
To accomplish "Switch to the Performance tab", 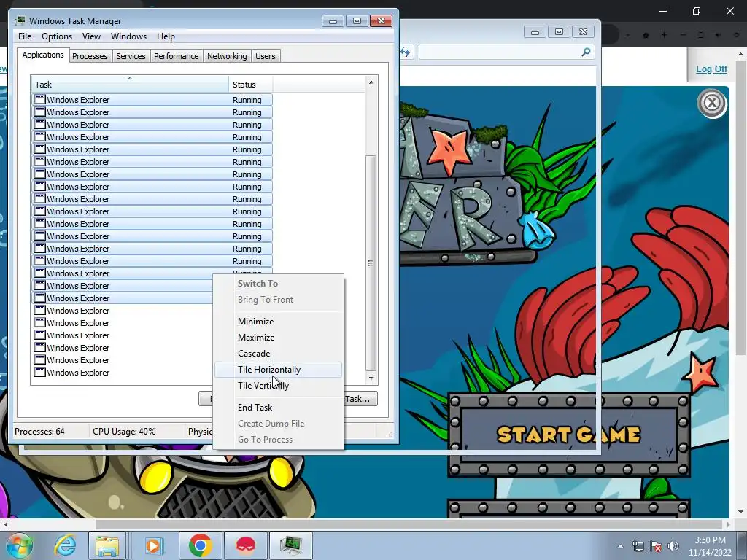I will pos(176,56).
